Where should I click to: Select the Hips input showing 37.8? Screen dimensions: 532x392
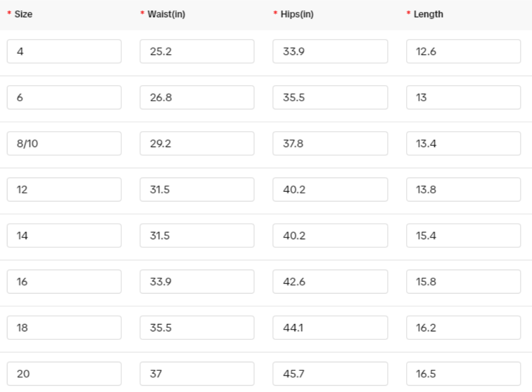[330, 144]
